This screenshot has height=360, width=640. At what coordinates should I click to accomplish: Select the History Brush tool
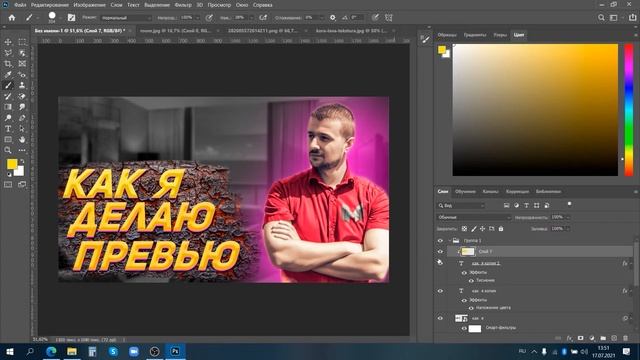[8, 96]
